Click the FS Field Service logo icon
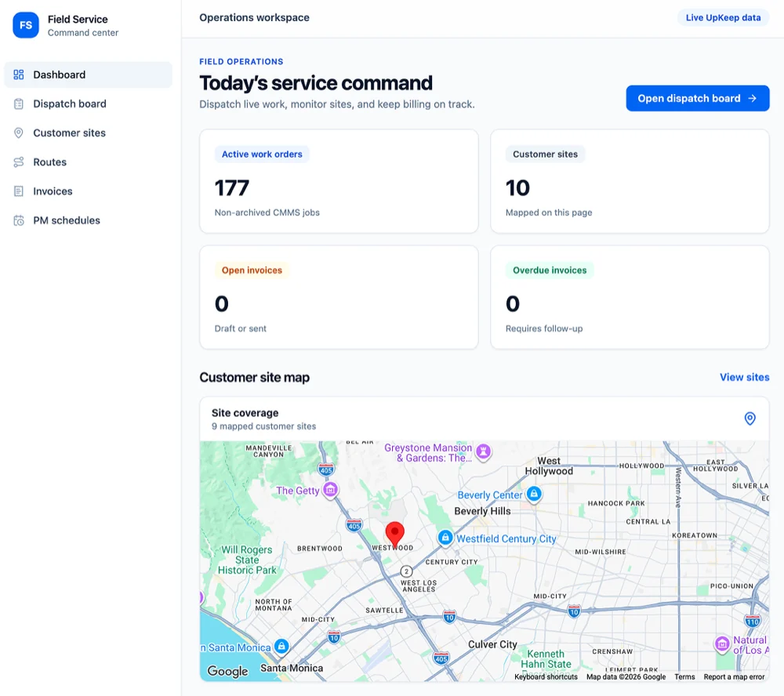 [26, 26]
